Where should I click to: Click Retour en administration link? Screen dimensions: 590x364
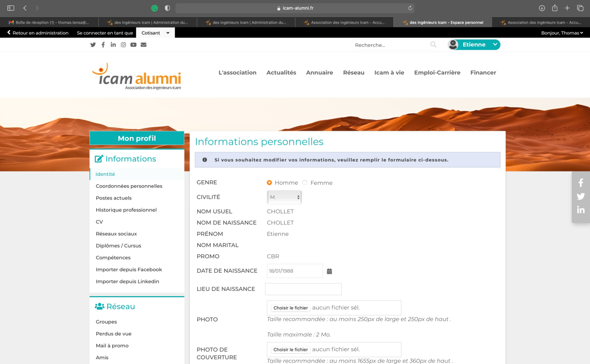click(38, 33)
